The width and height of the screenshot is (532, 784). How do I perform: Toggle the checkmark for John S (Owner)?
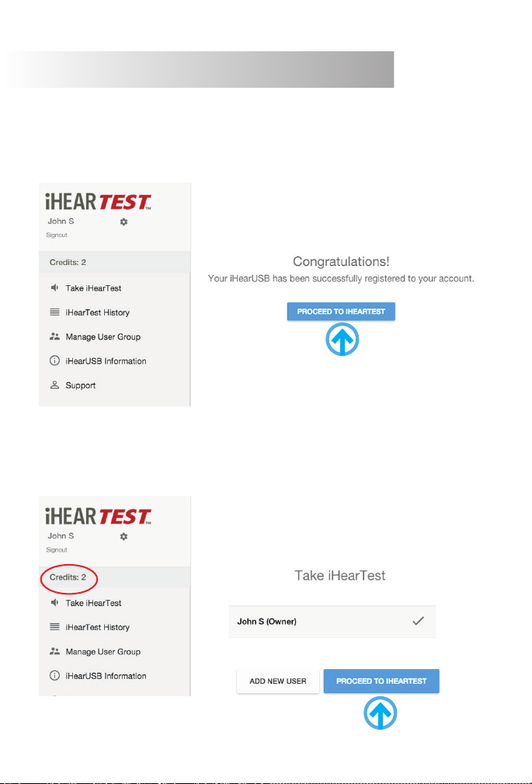coord(418,622)
